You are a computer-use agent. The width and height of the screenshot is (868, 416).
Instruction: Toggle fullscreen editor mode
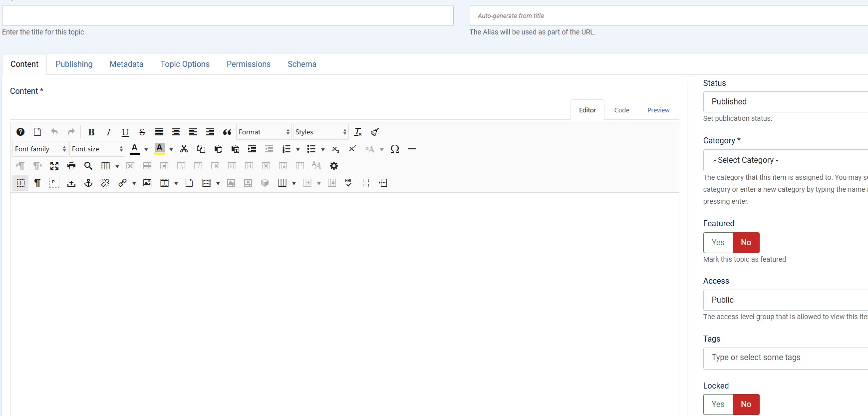click(54, 166)
